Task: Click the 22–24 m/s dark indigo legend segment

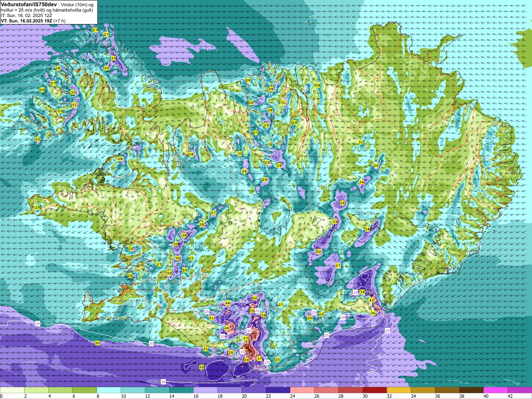Action: (x=278, y=390)
